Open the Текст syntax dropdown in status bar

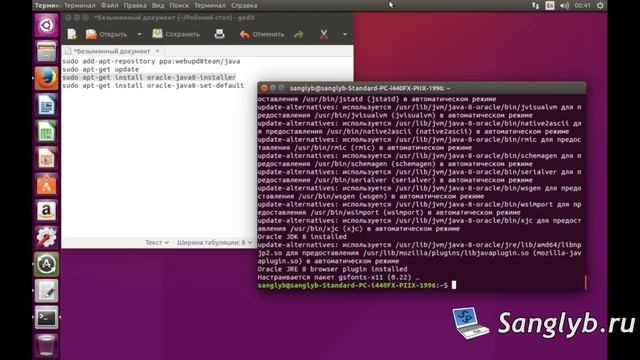tap(157, 242)
